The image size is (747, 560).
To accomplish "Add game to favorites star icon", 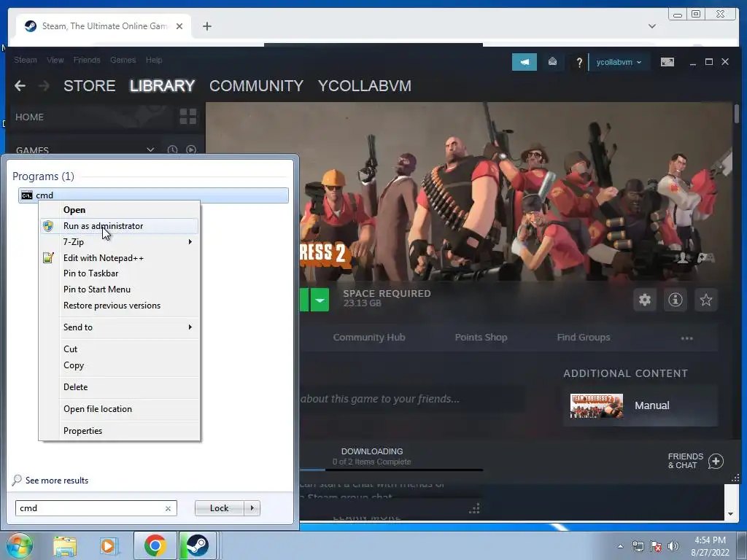I will tap(706, 300).
